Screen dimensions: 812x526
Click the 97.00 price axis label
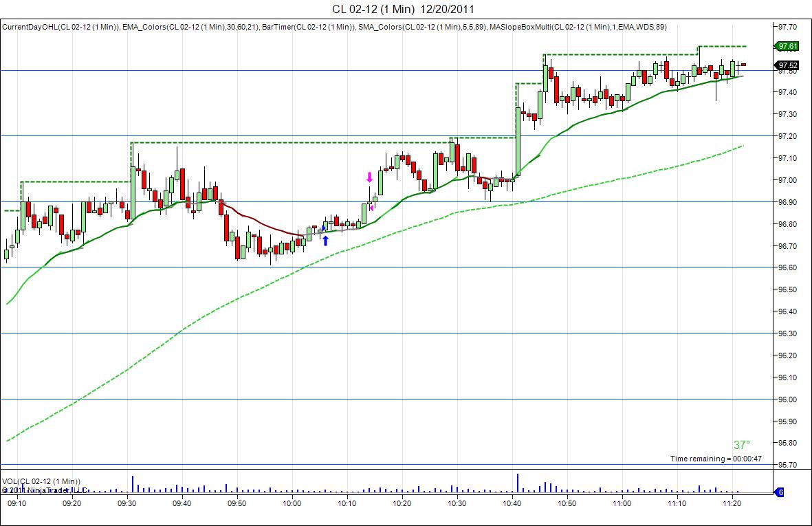tap(788, 180)
